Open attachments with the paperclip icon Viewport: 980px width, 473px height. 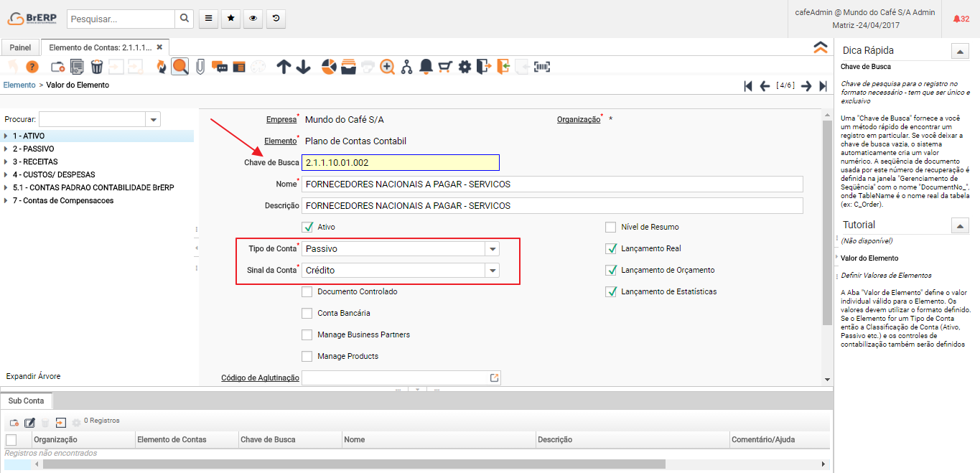click(200, 67)
